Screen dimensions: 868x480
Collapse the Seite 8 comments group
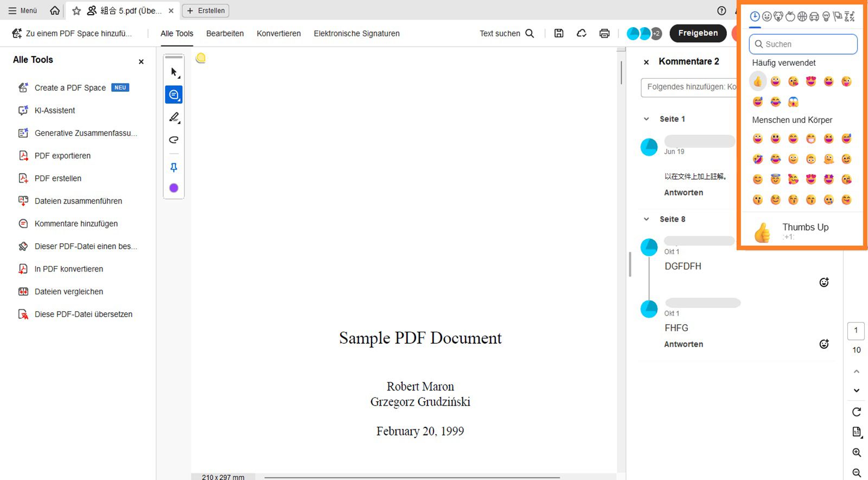pyautogui.click(x=646, y=219)
